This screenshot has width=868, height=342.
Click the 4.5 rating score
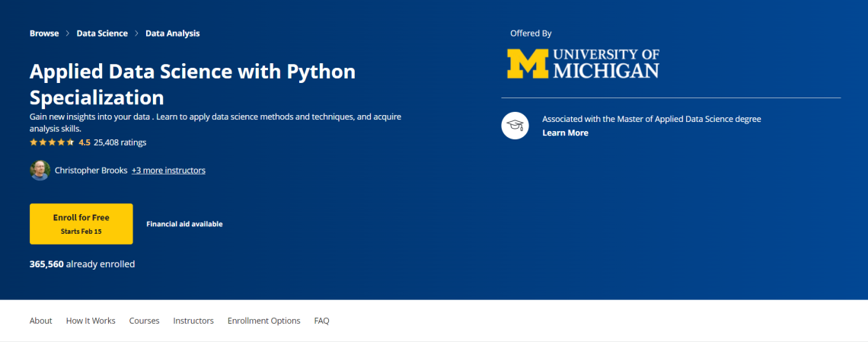[x=85, y=142]
